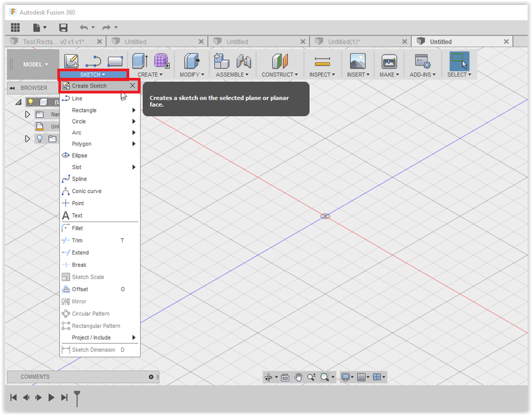Expand the Comments panel plus button
532x415 pixels.
coord(151,377)
